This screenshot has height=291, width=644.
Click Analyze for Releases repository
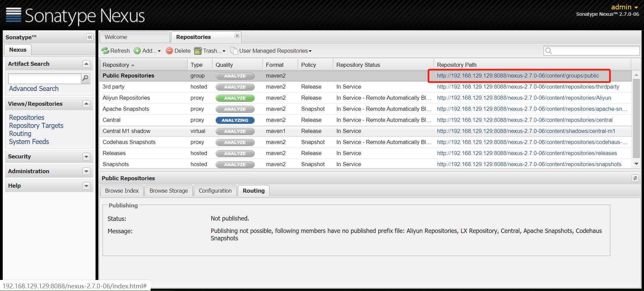[235, 153]
